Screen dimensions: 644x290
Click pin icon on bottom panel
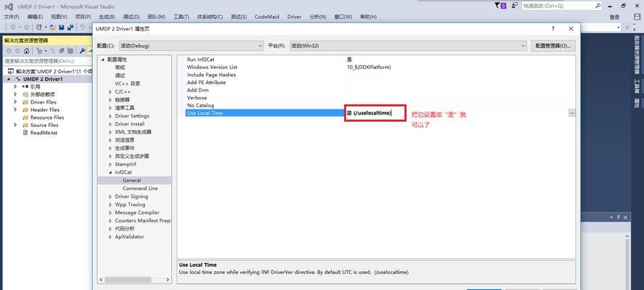619,217
